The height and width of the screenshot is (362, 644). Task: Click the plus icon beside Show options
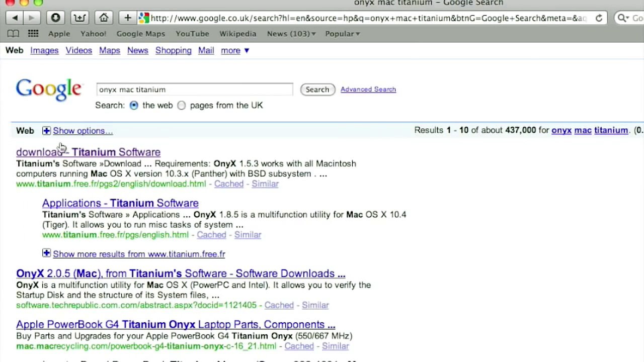point(46,131)
